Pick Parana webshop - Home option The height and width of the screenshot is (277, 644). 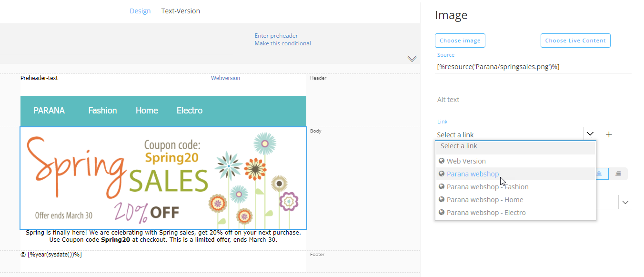485,200
